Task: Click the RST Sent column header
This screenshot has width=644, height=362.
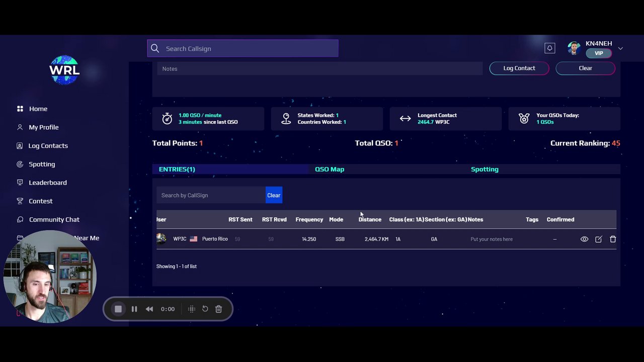Action: [x=240, y=219]
